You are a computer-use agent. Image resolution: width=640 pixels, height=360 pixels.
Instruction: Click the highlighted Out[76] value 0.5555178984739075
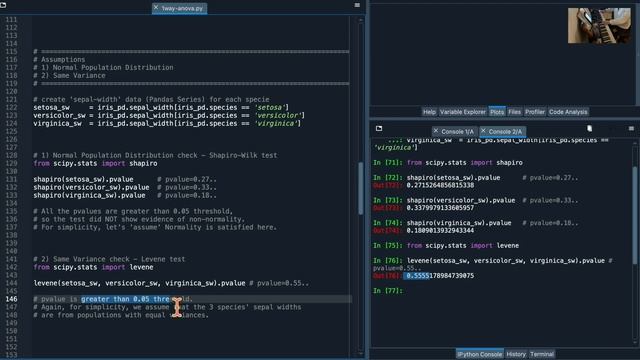pyautogui.click(x=440, y=276)
